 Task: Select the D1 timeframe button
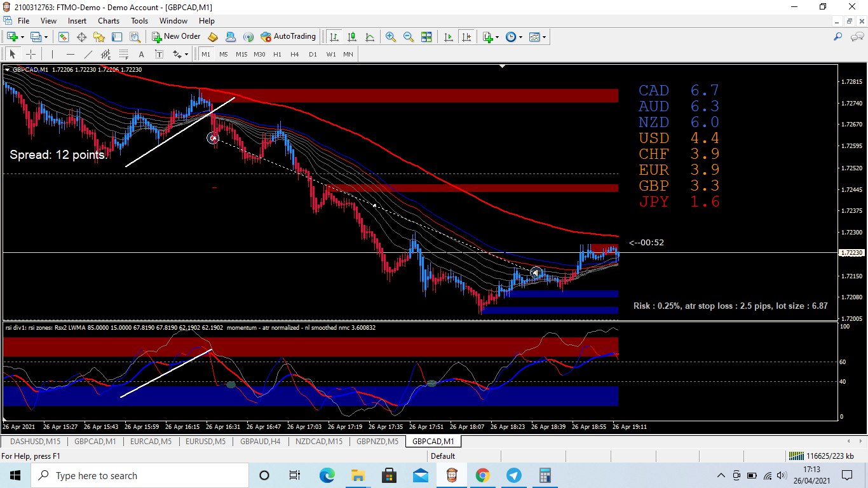[313, 55]
